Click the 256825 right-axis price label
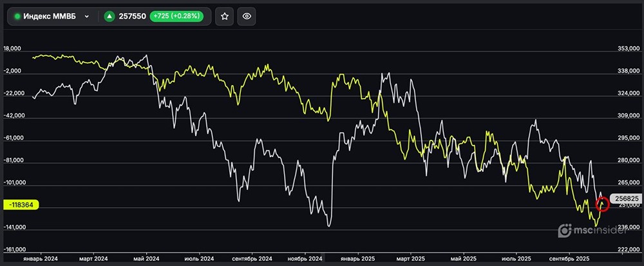This screenshot has width=644, height=266. pos(626,199)
